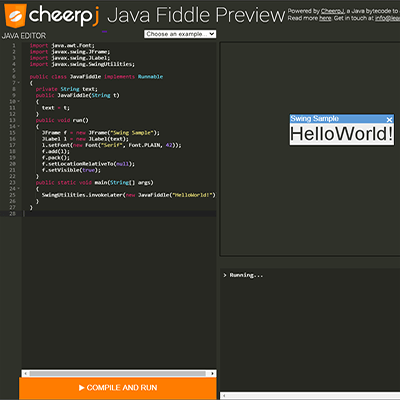Click the CheerpJ logo icon
The image size is (400, 400).
pyautogui.click(x=15, y=15)
